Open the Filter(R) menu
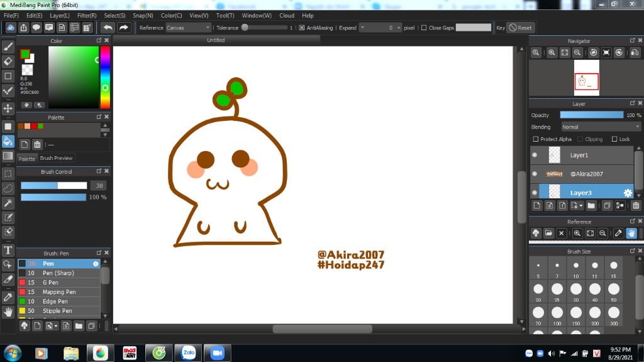Viewport: 644px width, 362px height. point(87,16)
